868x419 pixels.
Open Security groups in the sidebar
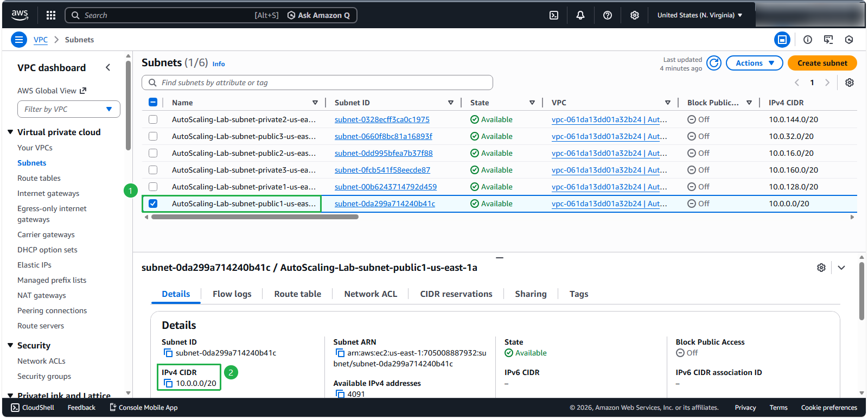click(x=44, y=376)
